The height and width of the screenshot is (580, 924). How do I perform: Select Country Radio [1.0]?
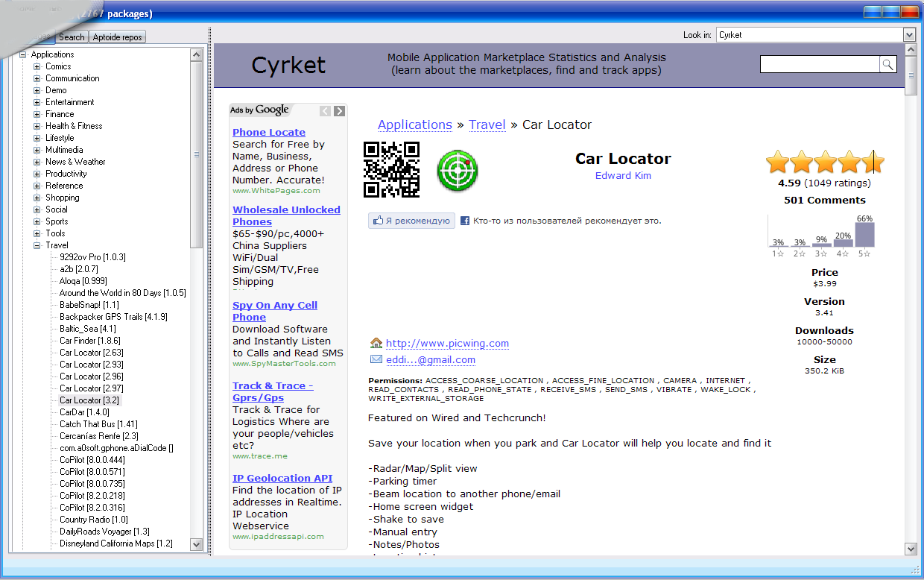[x=94, y=520]
